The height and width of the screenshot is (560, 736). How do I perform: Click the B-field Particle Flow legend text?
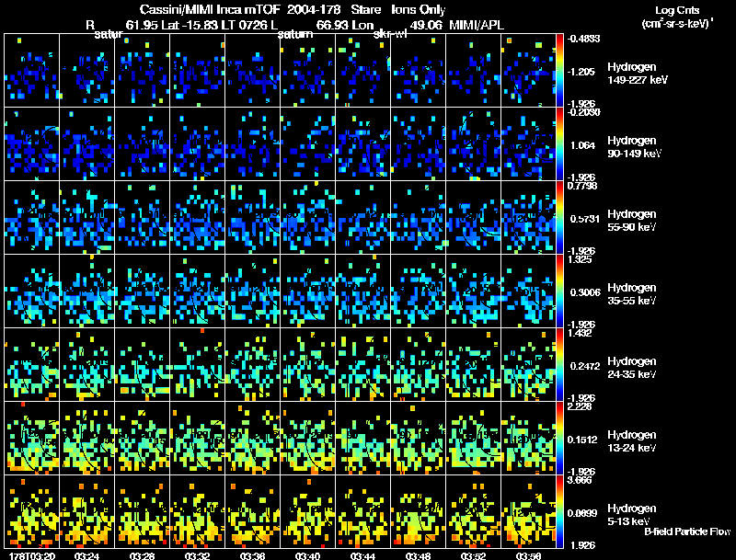click(x=687, y=532)
